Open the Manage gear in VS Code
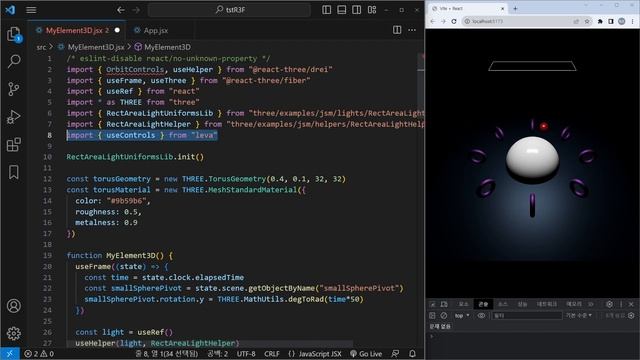The width and height of the screenshot is (640, 360). pyautogui.click(x=14, y=333)
